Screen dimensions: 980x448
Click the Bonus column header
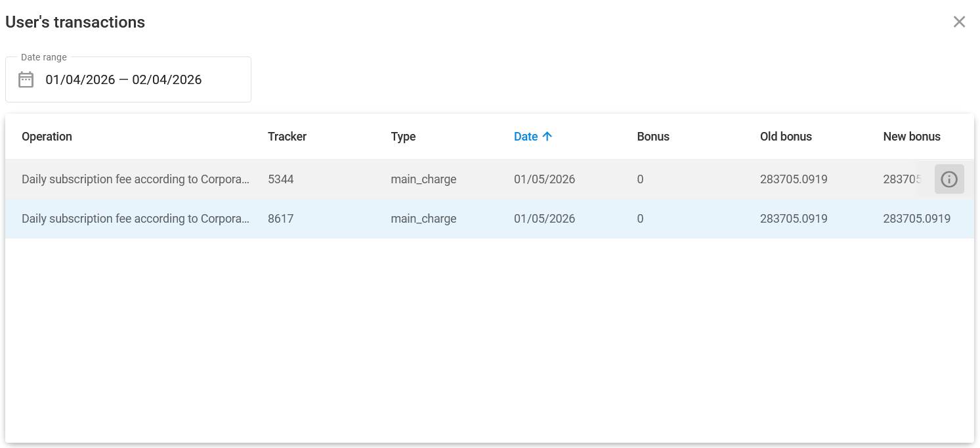tap(653, 136)
